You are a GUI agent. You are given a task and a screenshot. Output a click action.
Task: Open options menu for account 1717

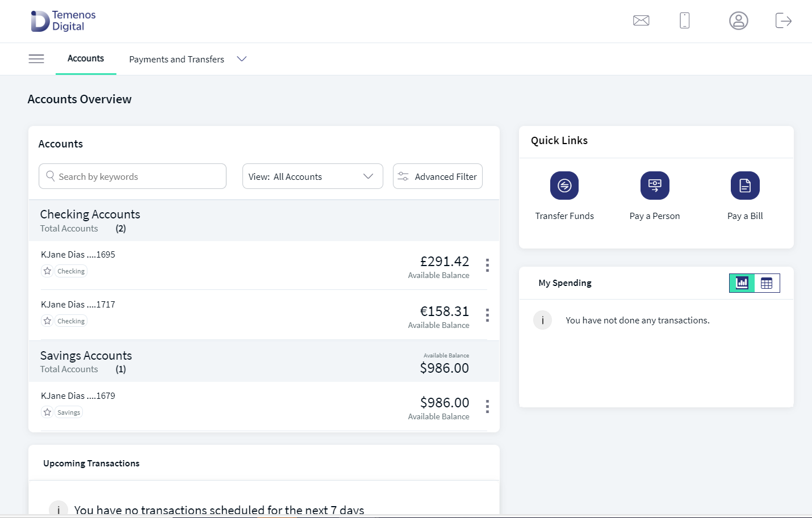pyautogui.click(x=487, y=315)
